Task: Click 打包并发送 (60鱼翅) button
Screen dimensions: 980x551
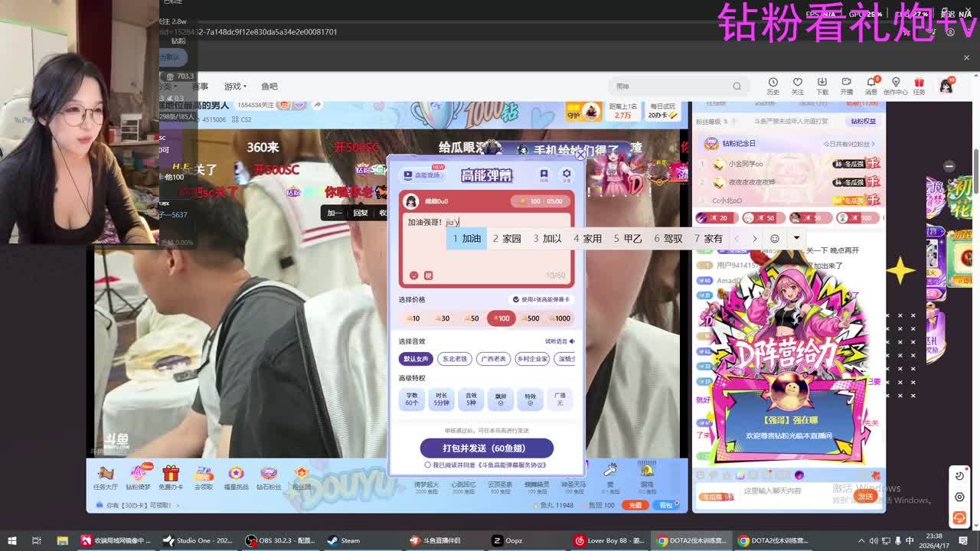Action: coord(486,448)
